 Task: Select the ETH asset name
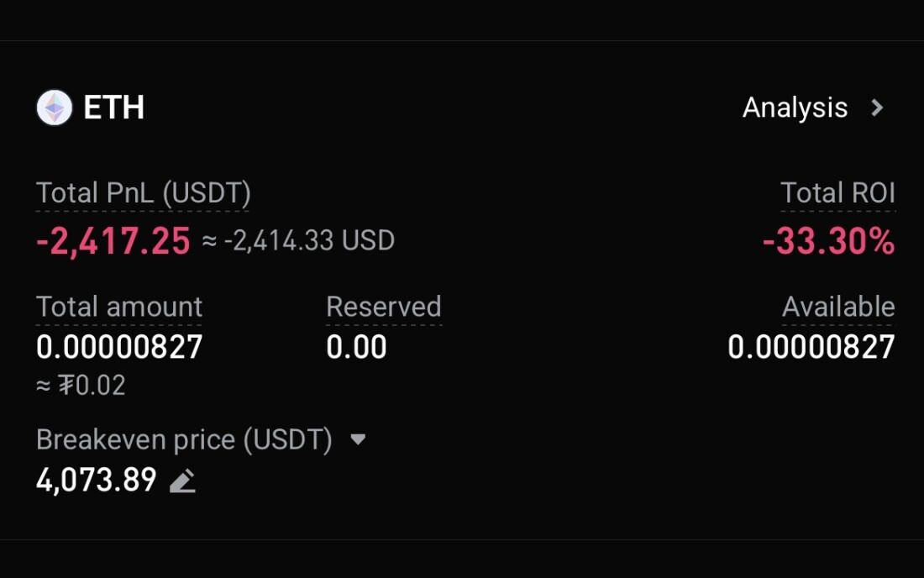(x=114, y=108)
